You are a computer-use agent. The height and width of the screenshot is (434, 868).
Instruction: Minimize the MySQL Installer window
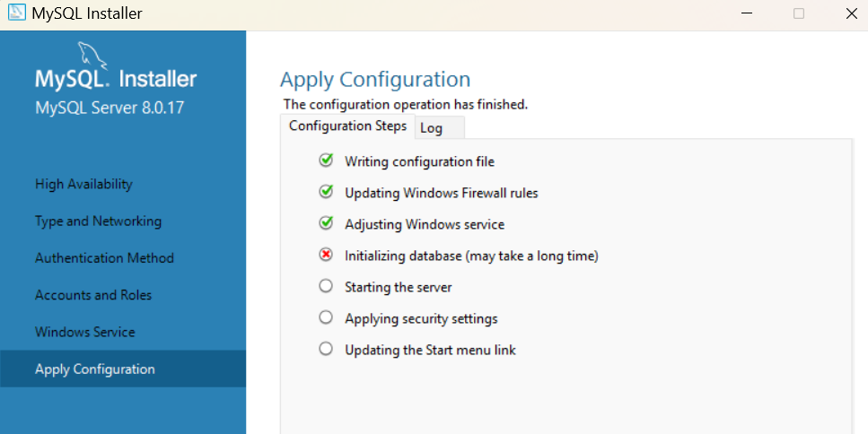point(747,13)
